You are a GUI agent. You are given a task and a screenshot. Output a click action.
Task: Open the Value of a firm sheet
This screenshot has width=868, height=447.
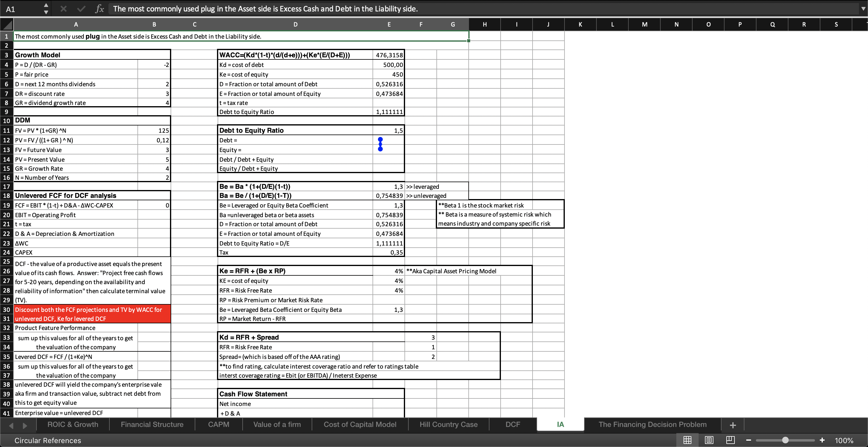click(277, 424)
